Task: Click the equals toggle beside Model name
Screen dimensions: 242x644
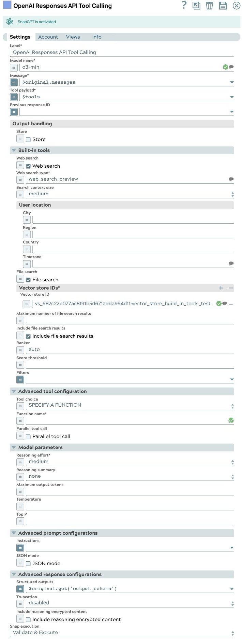Action: [x=13, y=67]
